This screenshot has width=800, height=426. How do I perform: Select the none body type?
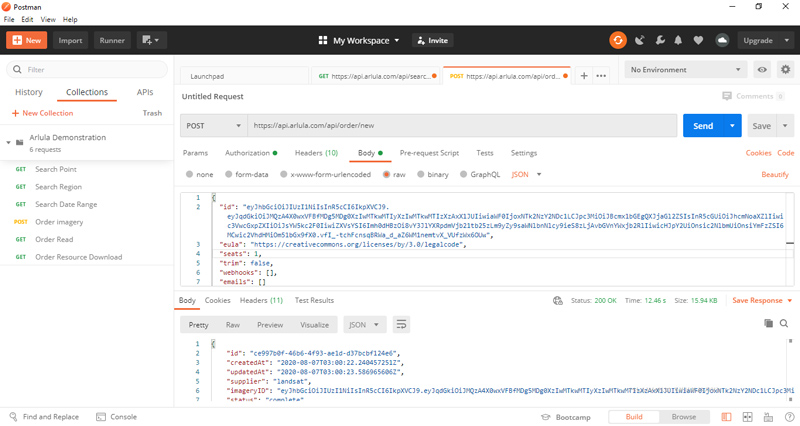coord(189,174)
